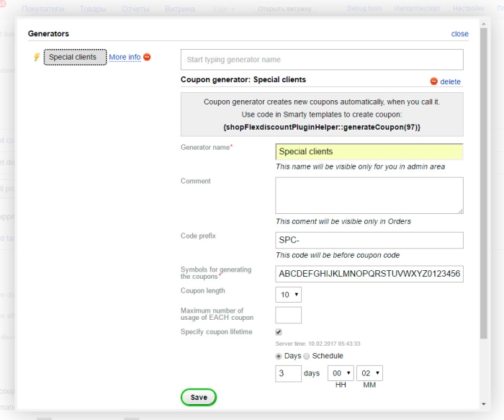This screenshot has height=420, width=504.
Task: Click the Maximum number of usage field
Action: [288, 315]
